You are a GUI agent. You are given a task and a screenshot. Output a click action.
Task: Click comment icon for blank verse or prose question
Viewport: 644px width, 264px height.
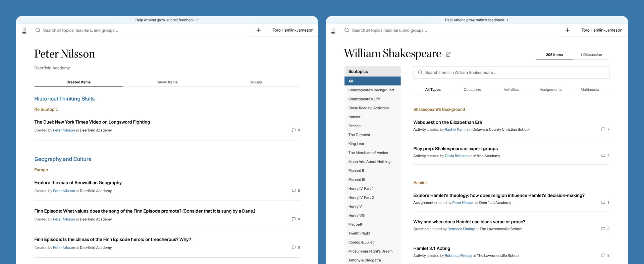pos(603,229)
